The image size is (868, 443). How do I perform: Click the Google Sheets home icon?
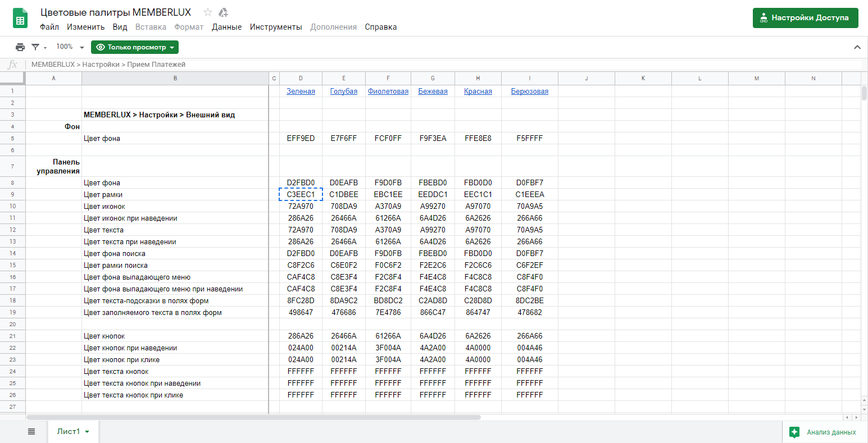pos(20,18)
